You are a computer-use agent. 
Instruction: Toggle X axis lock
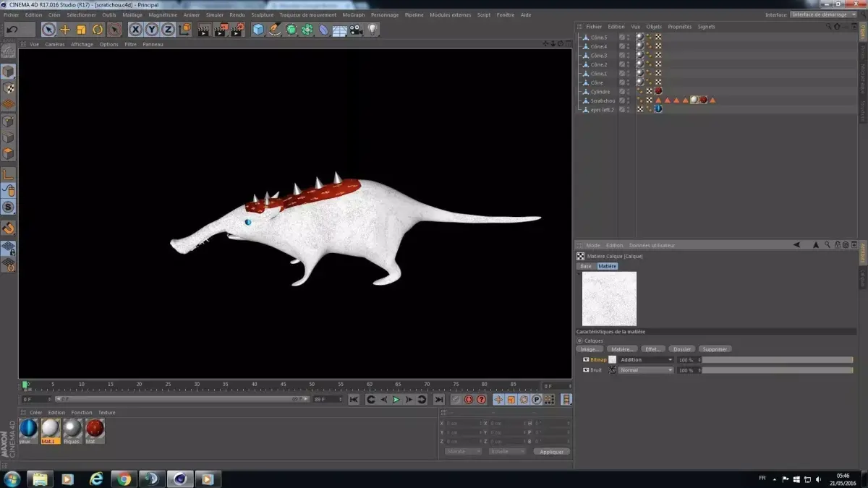pyautogui.click(x=135, y=30)
